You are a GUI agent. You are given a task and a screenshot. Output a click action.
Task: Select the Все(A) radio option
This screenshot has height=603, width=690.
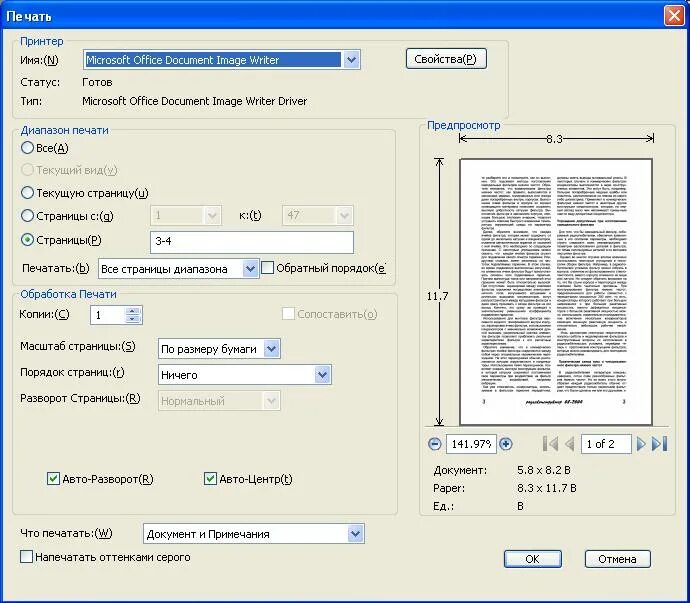click(x=27, y=147)
